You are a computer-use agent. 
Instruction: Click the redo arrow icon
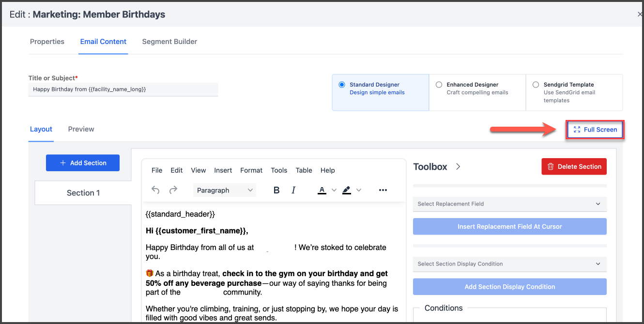[173, 190]
